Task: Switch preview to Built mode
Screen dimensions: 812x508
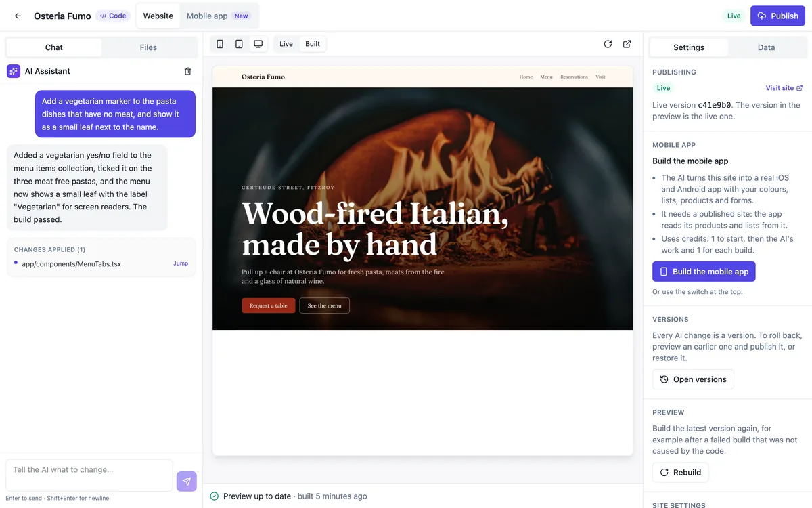Action: 313,44
